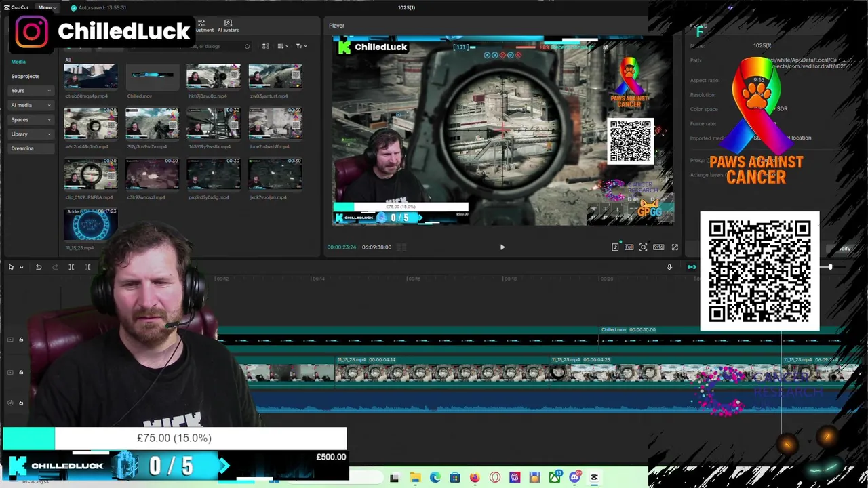The image size is (868, 488).
Task: Expand the Spaces section
Action: [31, 120]
